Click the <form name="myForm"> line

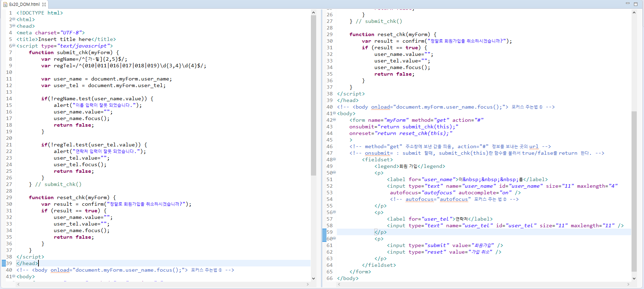click(x=416, y=120)
